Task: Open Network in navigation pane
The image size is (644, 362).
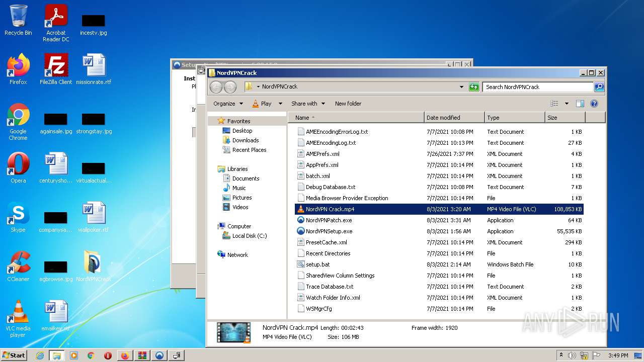Action: pos(237,255)
